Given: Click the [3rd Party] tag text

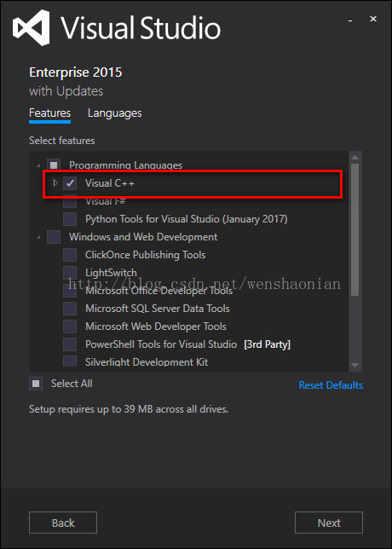Looking at the screenshot, I should (x=267, y=344).
